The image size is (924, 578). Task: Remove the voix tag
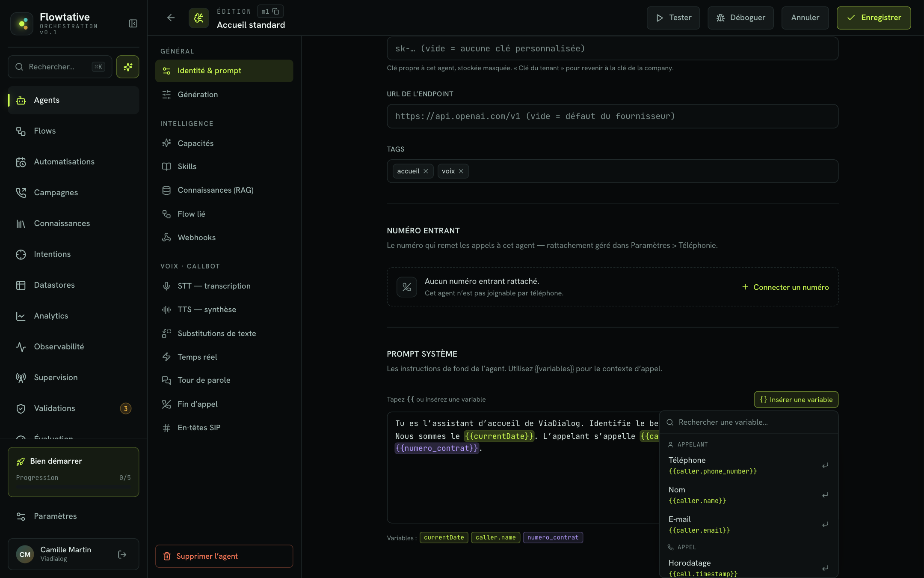click(461, 171)
